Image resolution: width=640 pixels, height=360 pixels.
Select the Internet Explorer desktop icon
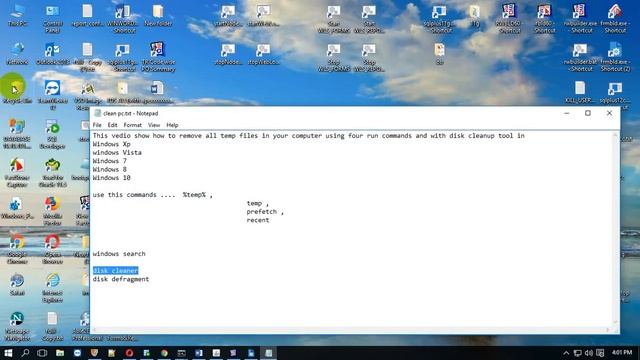coord(53,287)
